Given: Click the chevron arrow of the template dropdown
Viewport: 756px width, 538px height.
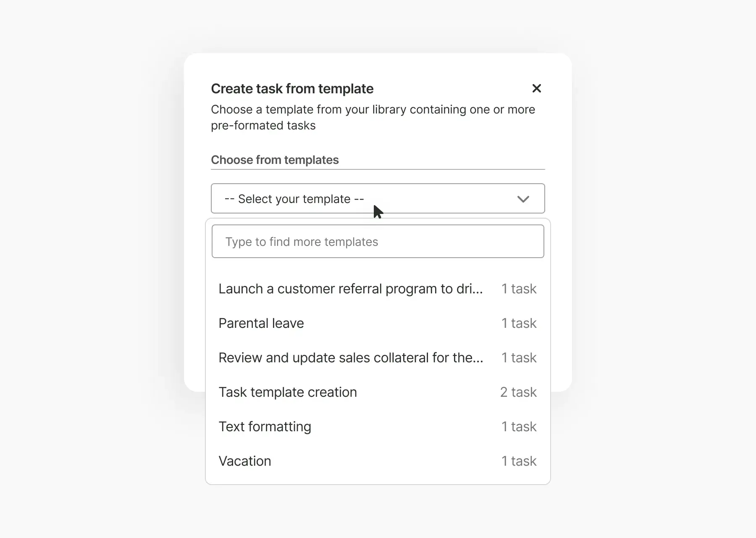Looking at the screenshot, I should tap(523, 199).
